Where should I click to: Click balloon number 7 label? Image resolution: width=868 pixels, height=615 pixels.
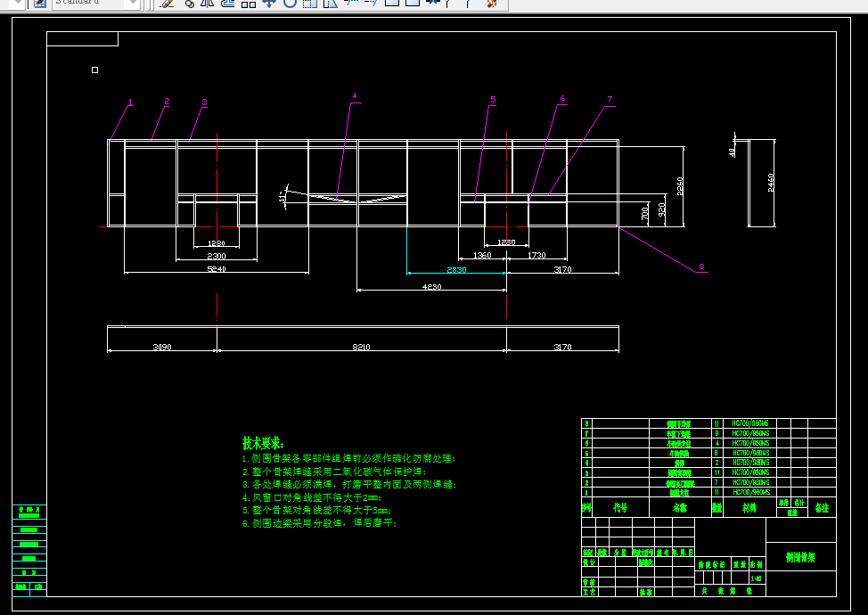[610, 100]
